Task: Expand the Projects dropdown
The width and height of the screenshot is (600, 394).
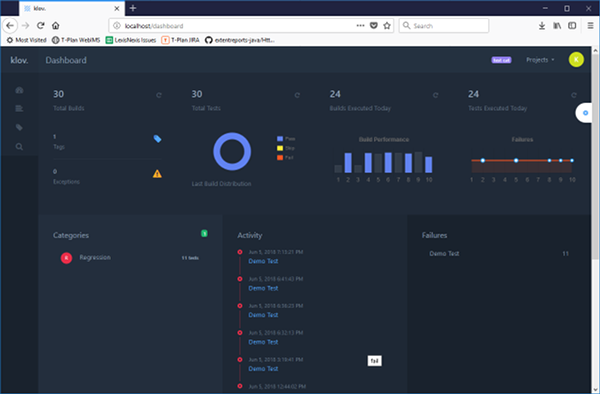Action: pyautogui.click(x=540, y=60)
